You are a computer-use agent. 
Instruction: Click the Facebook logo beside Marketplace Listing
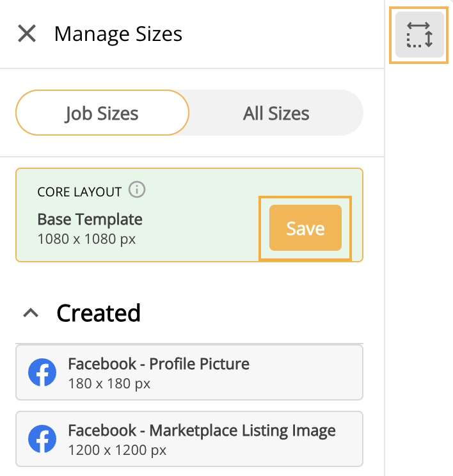pyautogui.click(x=42, y=439)
